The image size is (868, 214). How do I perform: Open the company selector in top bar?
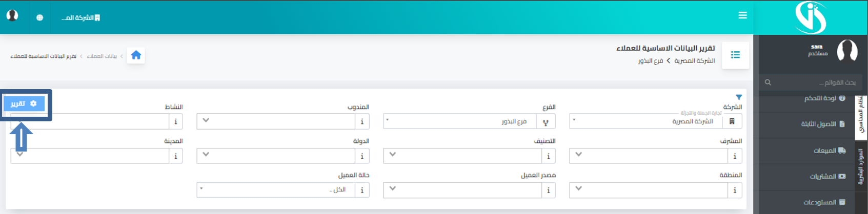pos(80,17)
